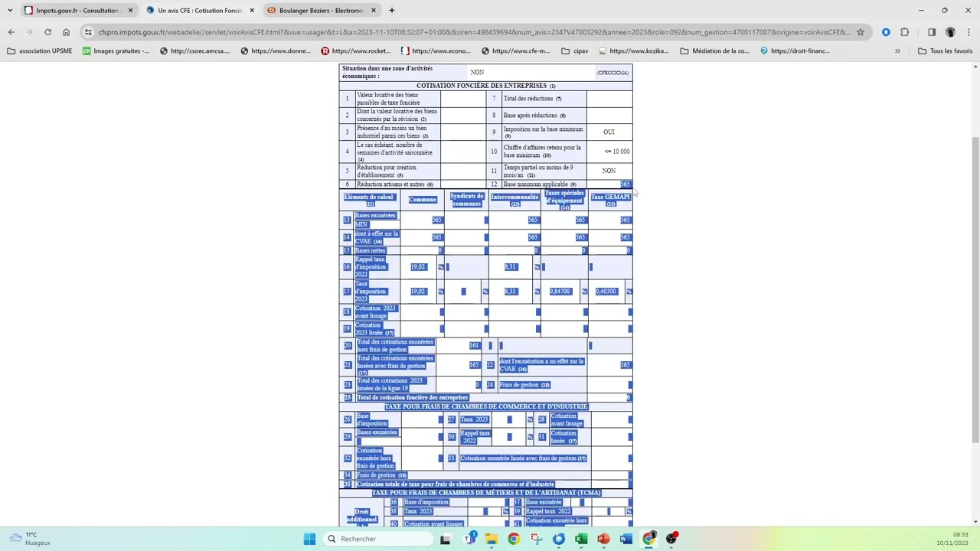Click the taskbar Rechercher search box

tap(378, 539)
